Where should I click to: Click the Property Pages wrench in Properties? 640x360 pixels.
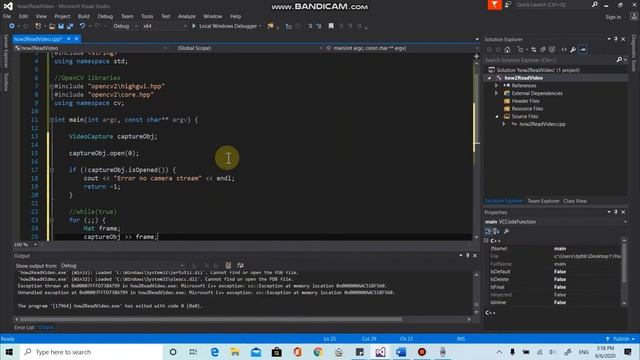507,231
